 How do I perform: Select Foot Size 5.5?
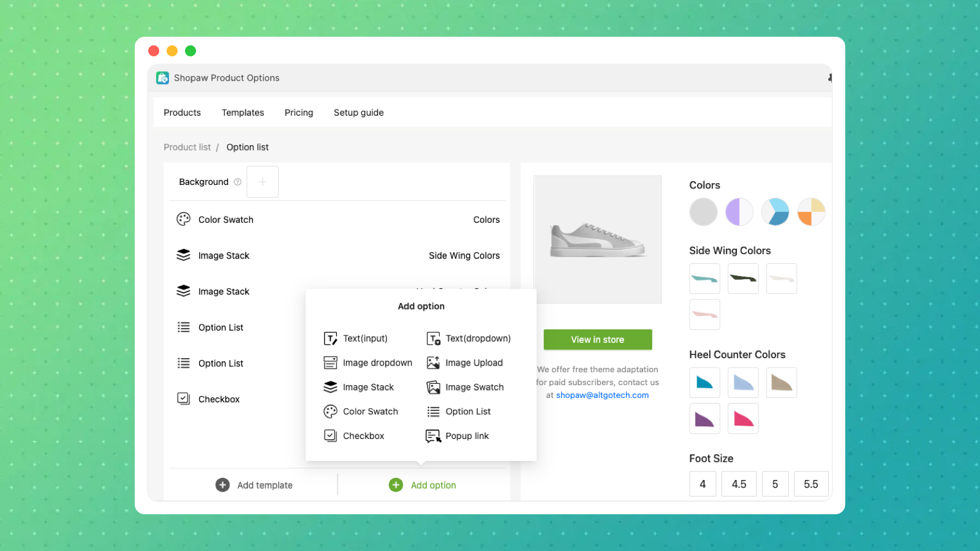pyautogui.click(x=811, y=484)
